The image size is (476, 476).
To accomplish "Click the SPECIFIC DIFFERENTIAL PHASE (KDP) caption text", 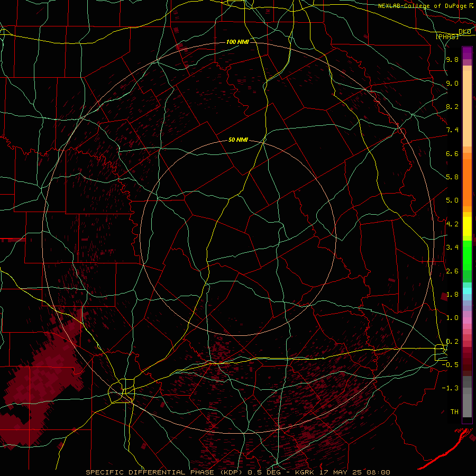I will [165, 472].
